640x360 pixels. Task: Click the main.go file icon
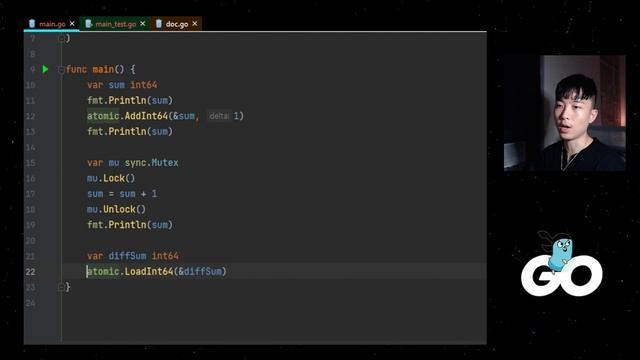click(32, 24)
